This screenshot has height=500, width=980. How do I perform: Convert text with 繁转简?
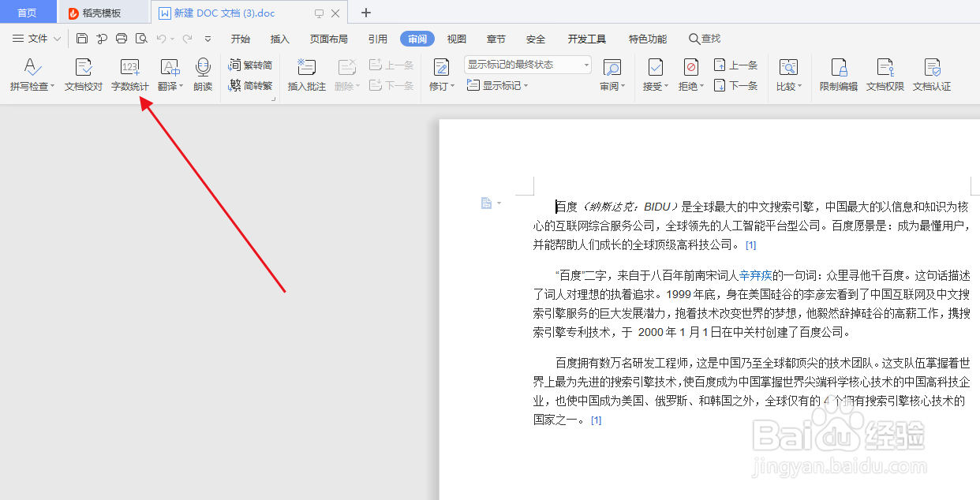pyautogui.click(x=250, y=65)
